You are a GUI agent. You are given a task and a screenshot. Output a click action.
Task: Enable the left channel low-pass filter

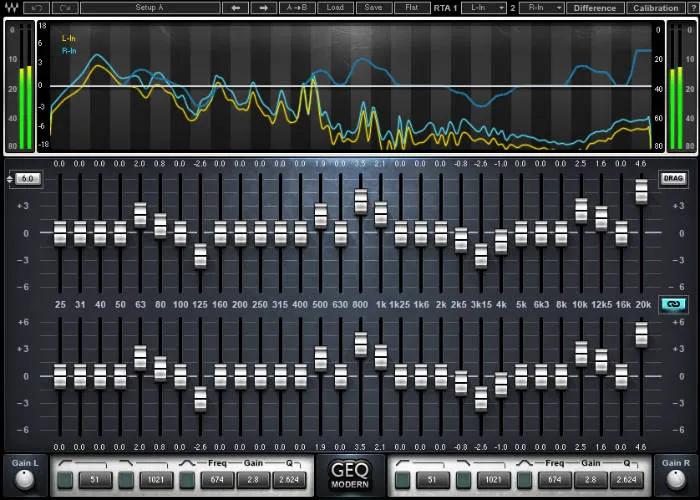[125, 480]
